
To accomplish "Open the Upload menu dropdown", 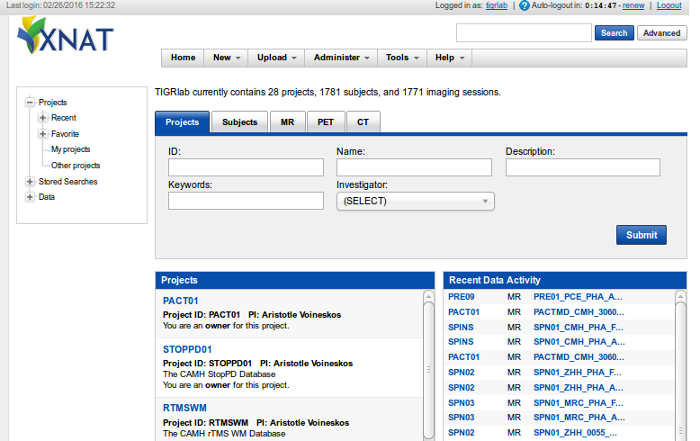I will click(276, 58).
